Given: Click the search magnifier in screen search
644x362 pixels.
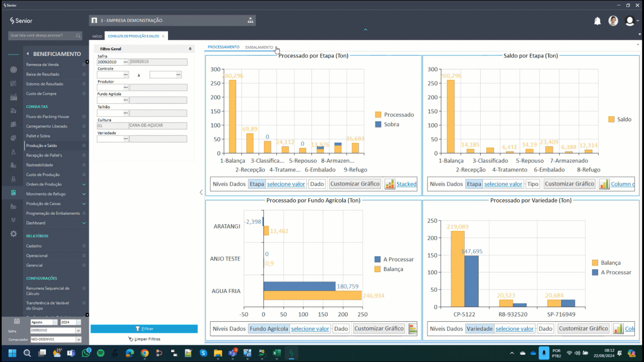Looking at the screenshot, I should click(x=78, y=36).
